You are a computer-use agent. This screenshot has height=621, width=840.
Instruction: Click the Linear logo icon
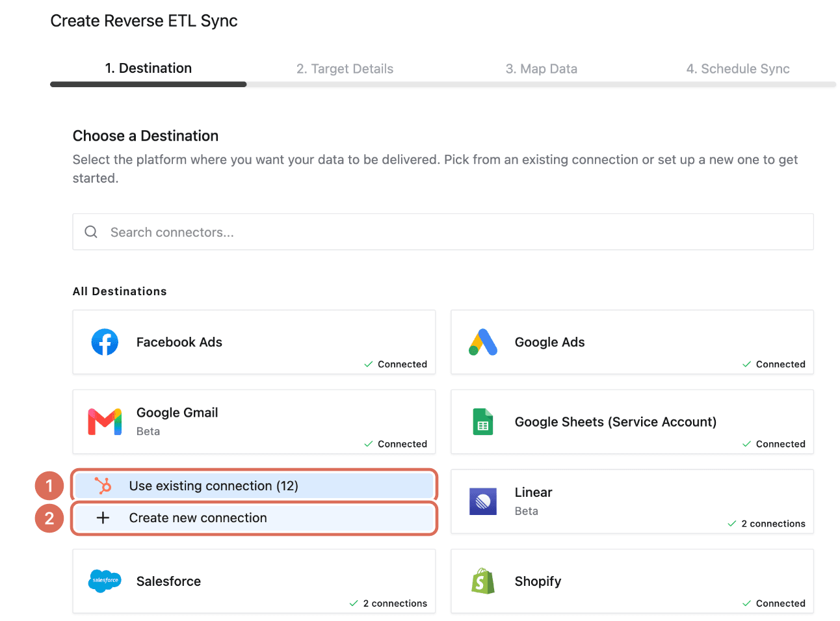(x=483, y=501)
